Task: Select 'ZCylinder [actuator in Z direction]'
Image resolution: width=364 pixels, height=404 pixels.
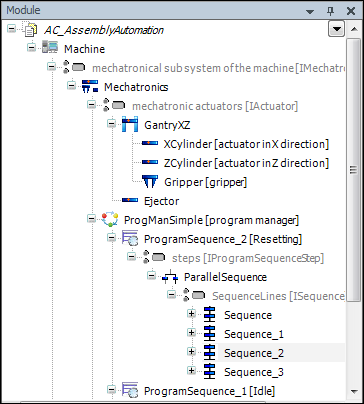Action: pyautogui.click(x=246, y=163)
